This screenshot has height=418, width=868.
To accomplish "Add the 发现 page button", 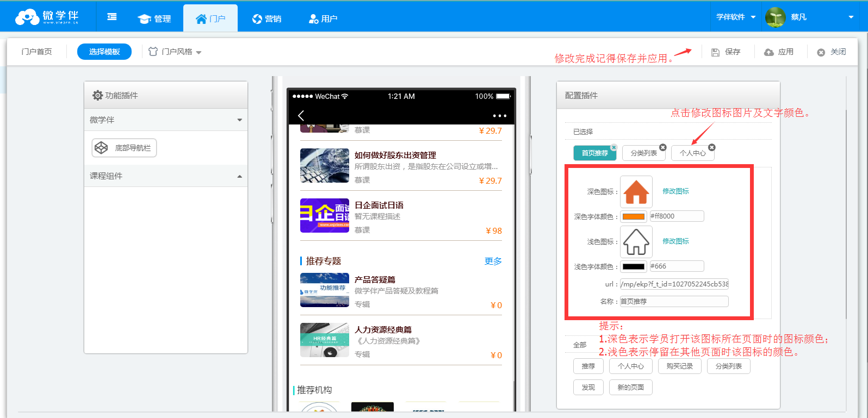I will 588,388.
